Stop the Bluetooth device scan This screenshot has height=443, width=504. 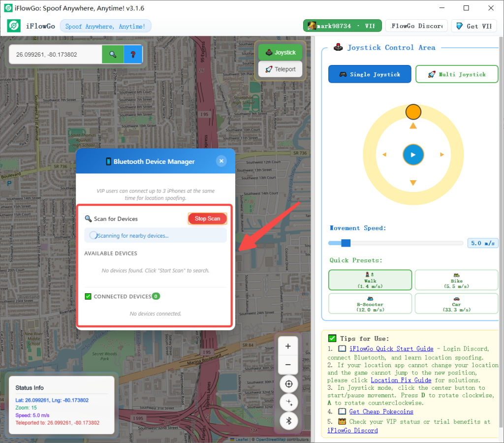[x=207, y=219]
